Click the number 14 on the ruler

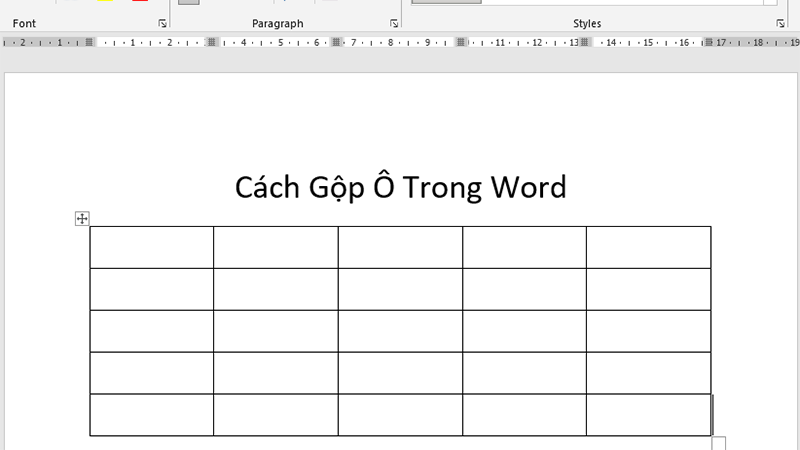[611, 42]
